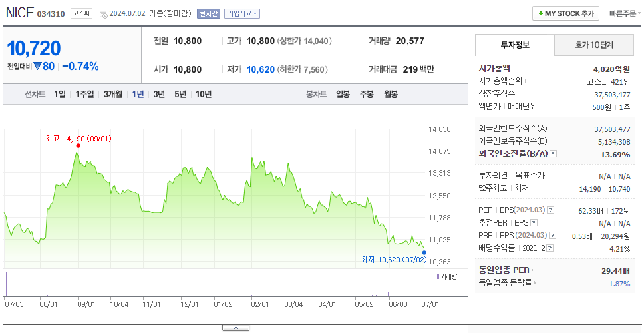Click the NICE stock name heading

20,13
